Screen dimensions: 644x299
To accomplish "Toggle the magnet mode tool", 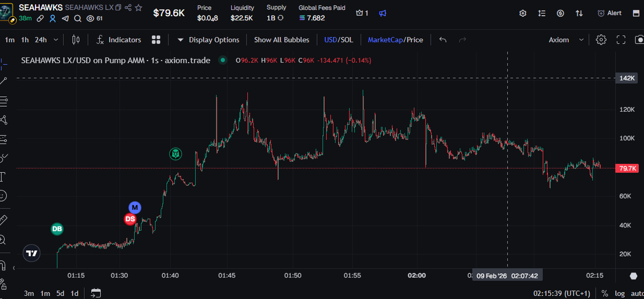I will coord(3,265).
